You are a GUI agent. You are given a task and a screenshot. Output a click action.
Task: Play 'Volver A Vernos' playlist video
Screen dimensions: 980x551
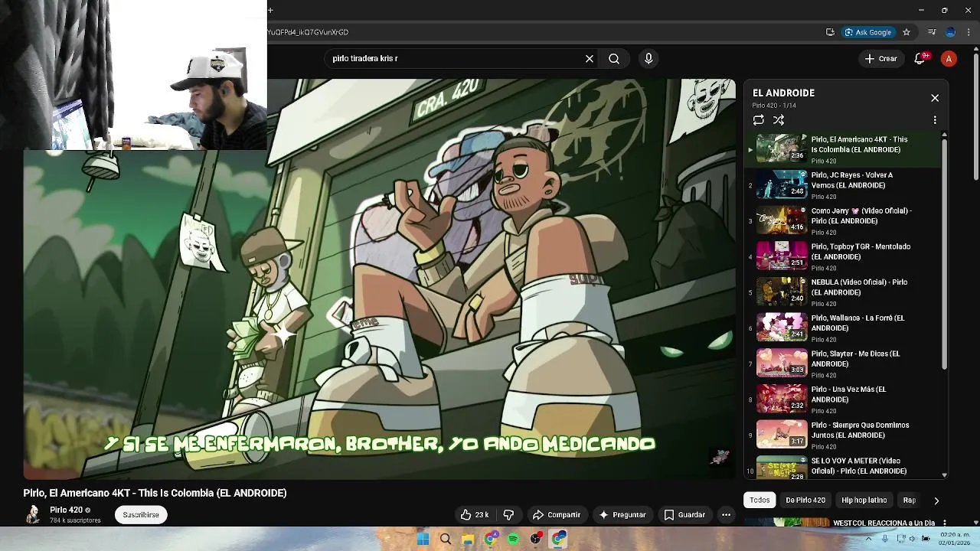pos(782,184)
